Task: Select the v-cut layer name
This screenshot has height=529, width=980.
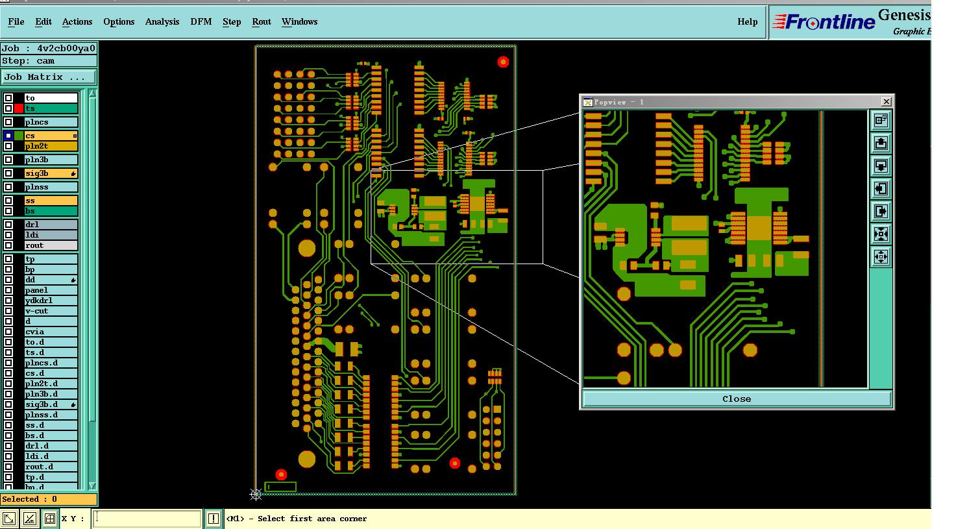Action: [x=51, y=311]
